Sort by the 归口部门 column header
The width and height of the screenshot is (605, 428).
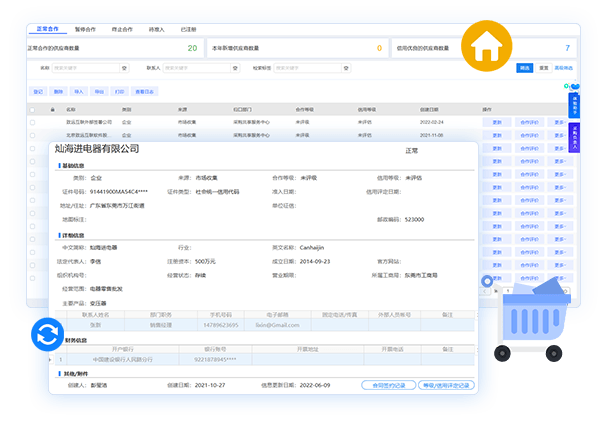click(x=242, y=110)
